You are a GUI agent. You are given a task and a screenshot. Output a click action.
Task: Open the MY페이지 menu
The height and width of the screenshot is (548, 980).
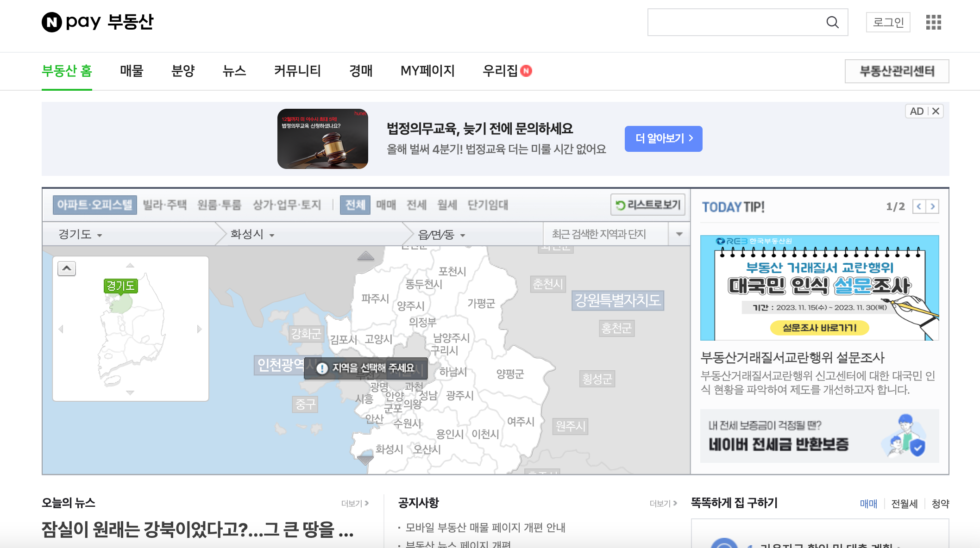tap(427, 71)
